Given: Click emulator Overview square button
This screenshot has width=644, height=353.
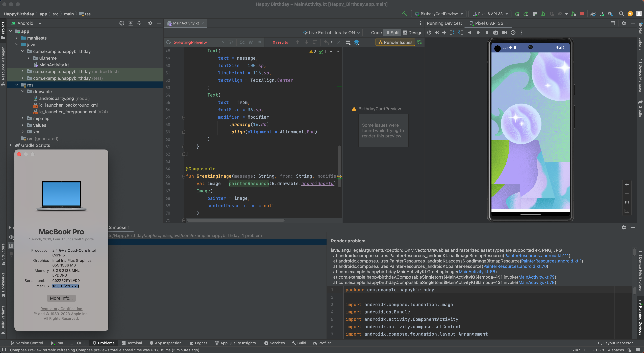Looking at the screenshot, I should coord(487,33).
